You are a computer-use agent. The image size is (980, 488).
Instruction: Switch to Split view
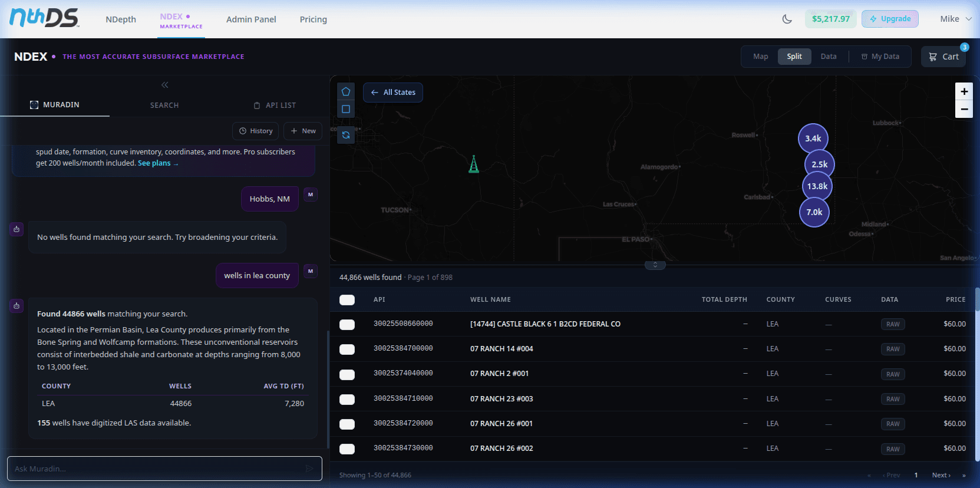point(794,57)
